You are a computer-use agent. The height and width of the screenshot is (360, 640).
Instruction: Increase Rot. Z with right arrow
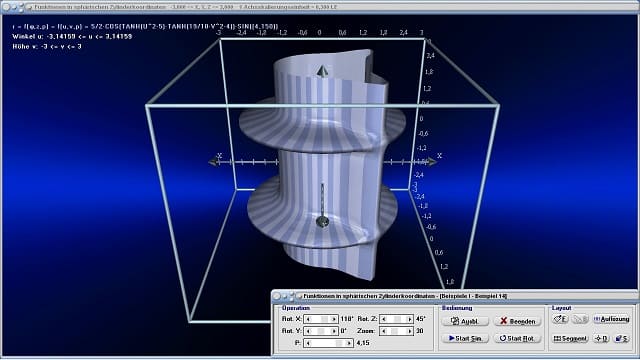coord(410,319)
